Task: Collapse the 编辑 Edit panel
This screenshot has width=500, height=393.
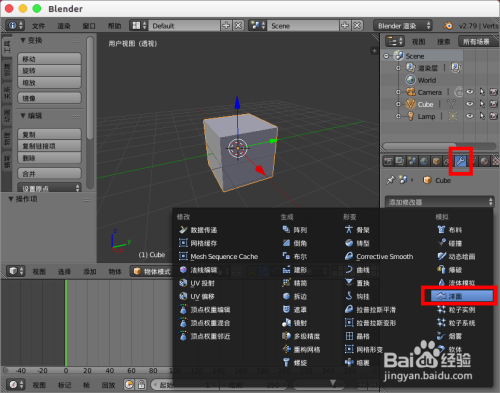Action: [x=23, y=116]
